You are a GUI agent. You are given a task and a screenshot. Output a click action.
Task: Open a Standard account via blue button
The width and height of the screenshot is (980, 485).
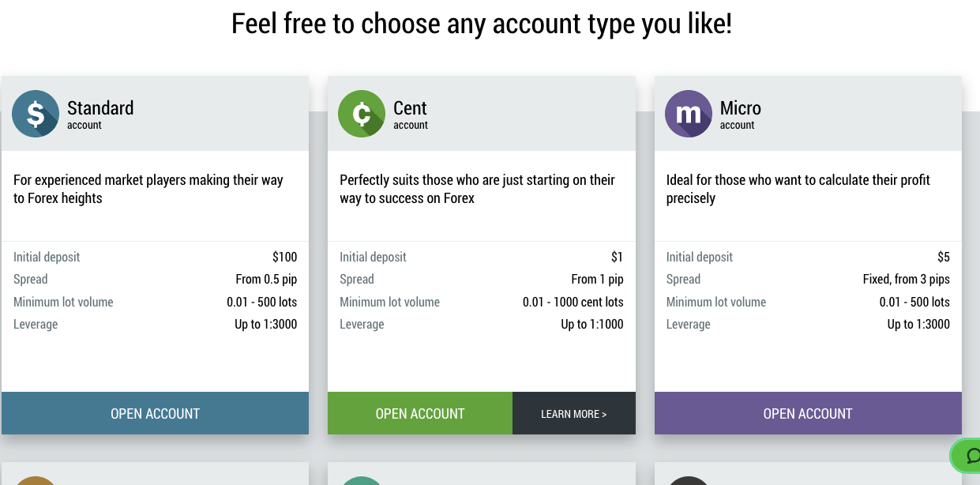pyautogui.click(x=155, y=413)
